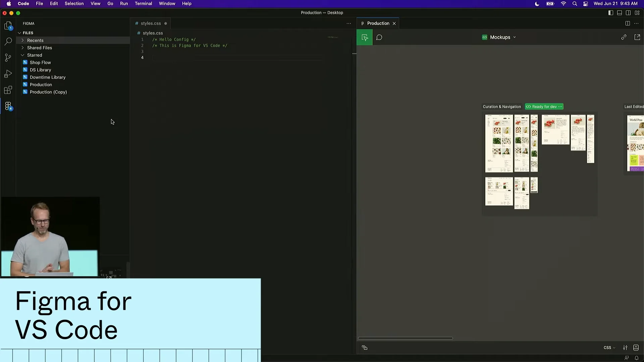The height and width of the screenshot is (362, 644).
Task: Open Ready for dev status options
Action: 560,107
